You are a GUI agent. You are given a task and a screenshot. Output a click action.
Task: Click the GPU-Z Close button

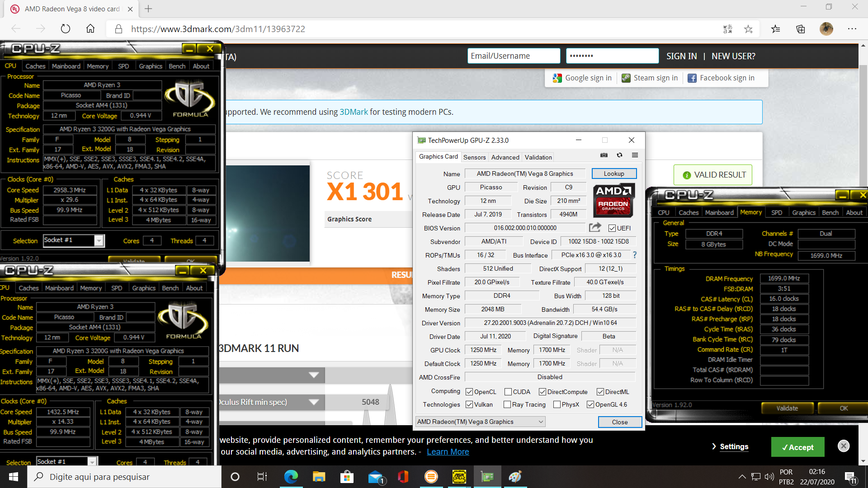pyautogui.click(x=620, y=422)
